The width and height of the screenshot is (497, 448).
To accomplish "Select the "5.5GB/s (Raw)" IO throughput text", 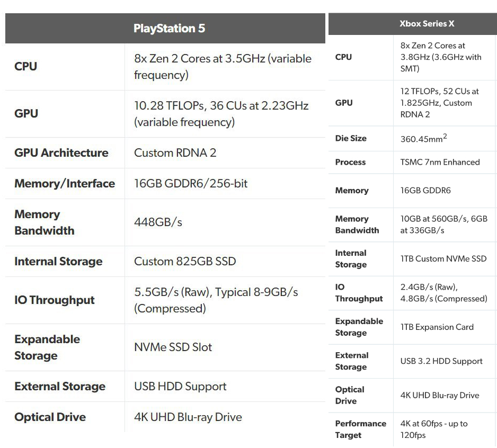I will [x=173, y=292].
